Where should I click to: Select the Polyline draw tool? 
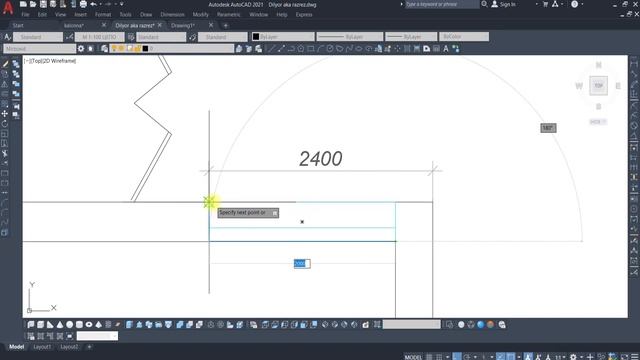coord(291,49)
